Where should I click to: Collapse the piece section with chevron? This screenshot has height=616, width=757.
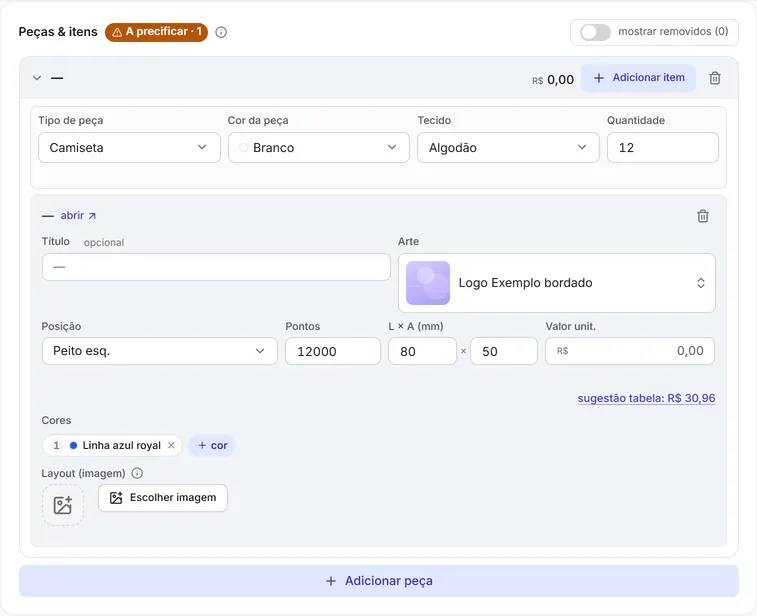[37, 78]
